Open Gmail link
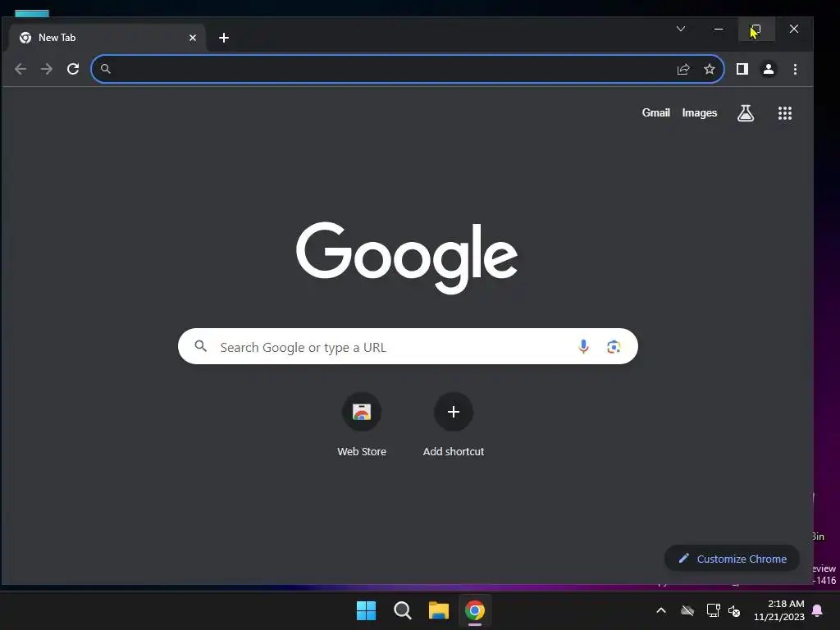Viewport: 840px width, 630px height. pos(655,112)
